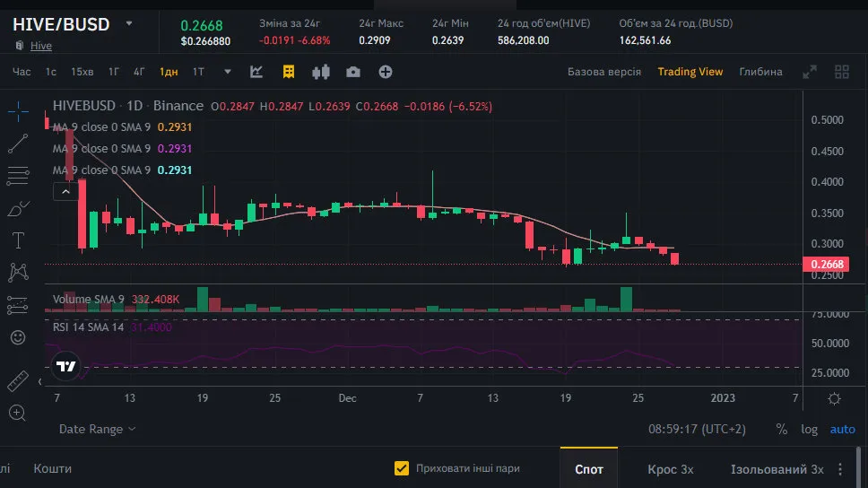Open the Кошти funds tab

point(53,468)
